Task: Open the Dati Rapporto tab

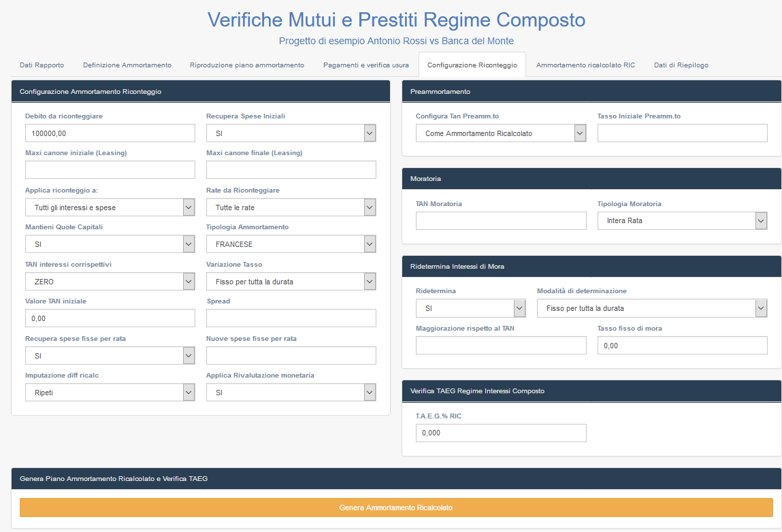Action: pyautogui.click(x=42, y=65)
